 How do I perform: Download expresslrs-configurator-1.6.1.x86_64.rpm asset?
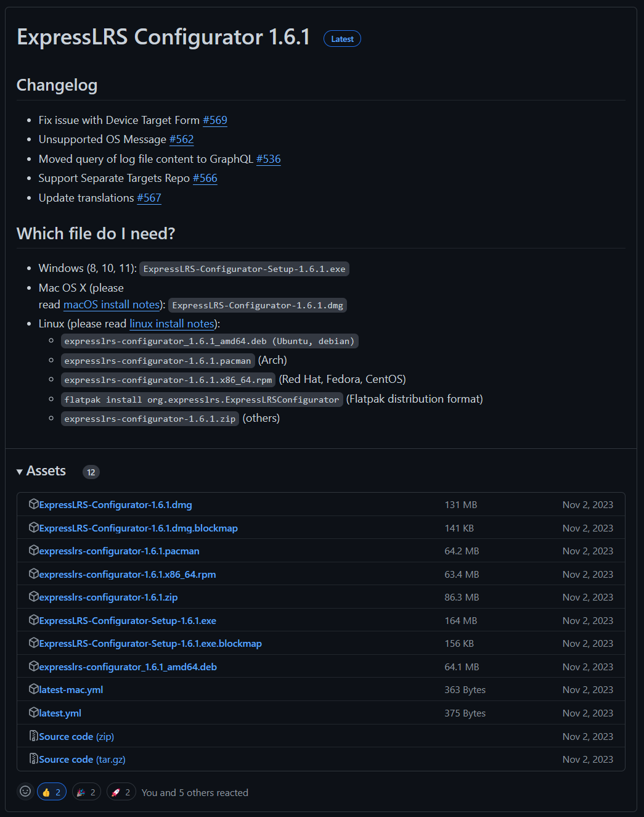point(128,574)
